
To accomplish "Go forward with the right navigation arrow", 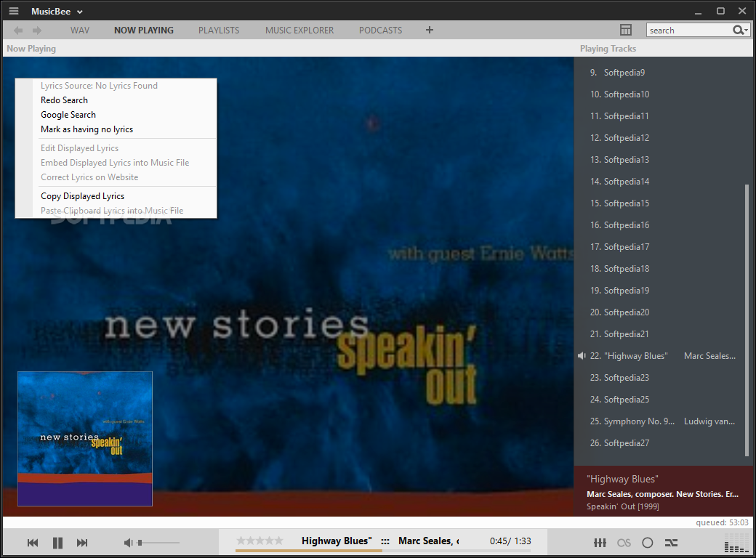I will (37, 31).
